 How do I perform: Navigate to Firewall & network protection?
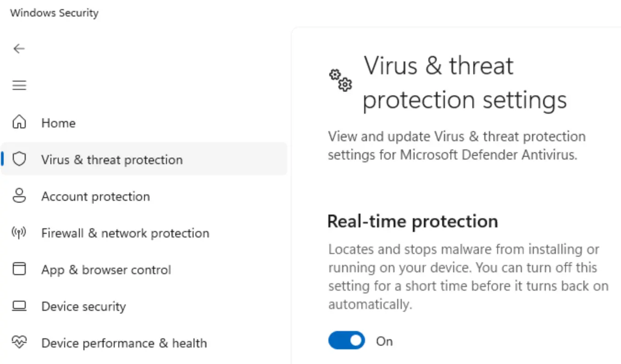125,233
